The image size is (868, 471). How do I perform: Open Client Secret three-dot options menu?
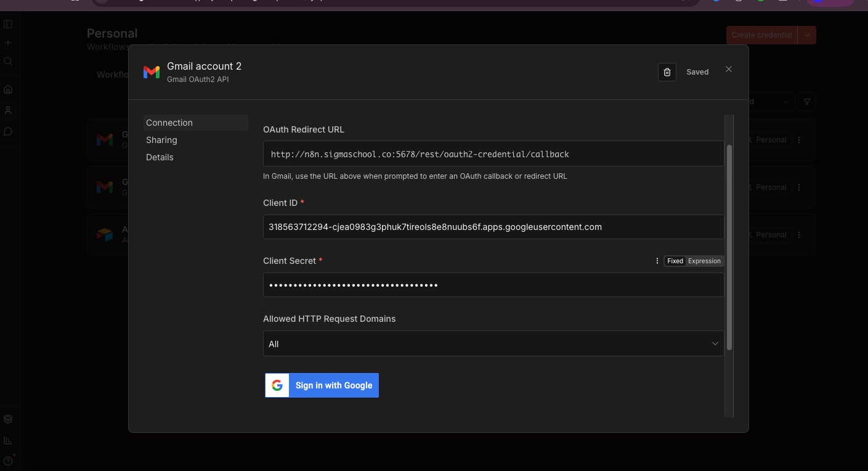pos(657,261)
